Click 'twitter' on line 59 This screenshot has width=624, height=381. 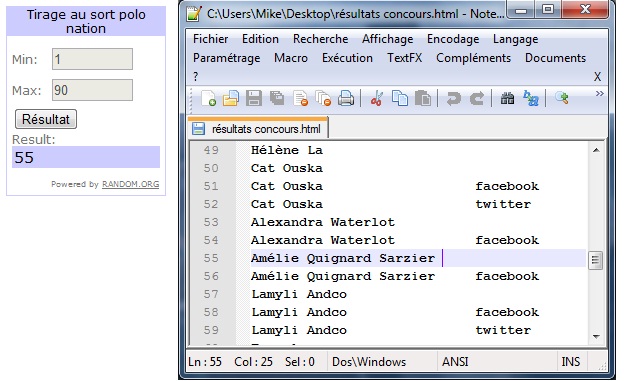(x=503, y=330)
